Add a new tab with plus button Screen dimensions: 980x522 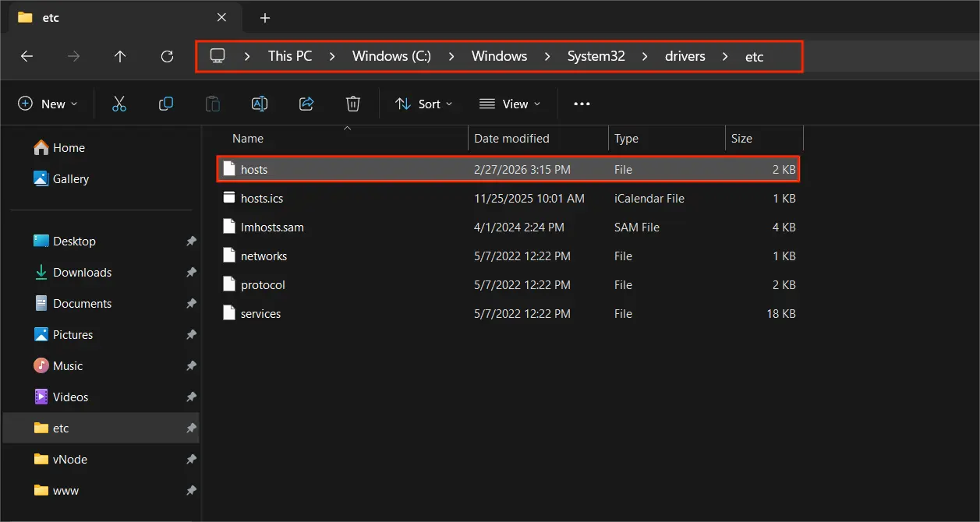(x=265, y=17)
